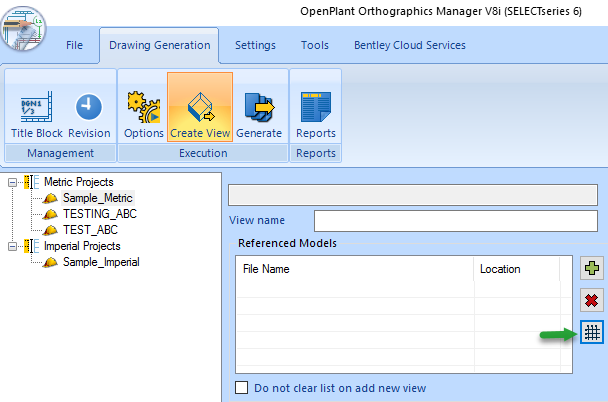
Task: Click the Sample_Imperial hard hat icon
Action: coord(50,262)
